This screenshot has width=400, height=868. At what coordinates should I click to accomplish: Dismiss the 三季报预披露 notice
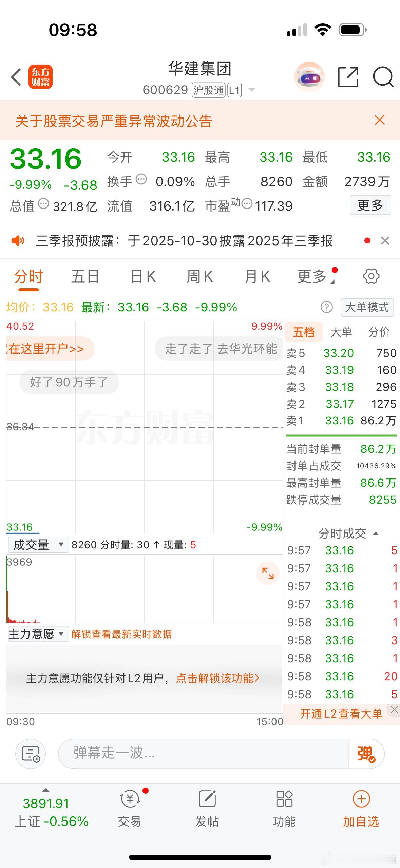[x=385, y=241]
